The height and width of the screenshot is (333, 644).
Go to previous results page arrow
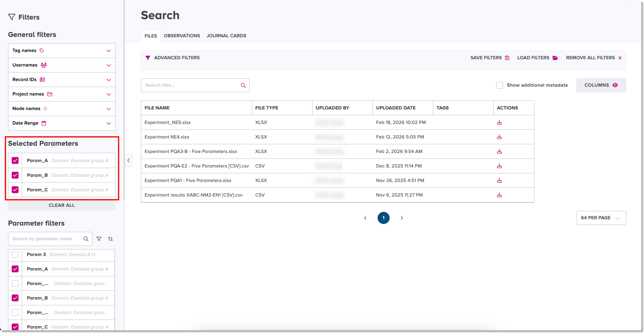click(x=365, y=218)
